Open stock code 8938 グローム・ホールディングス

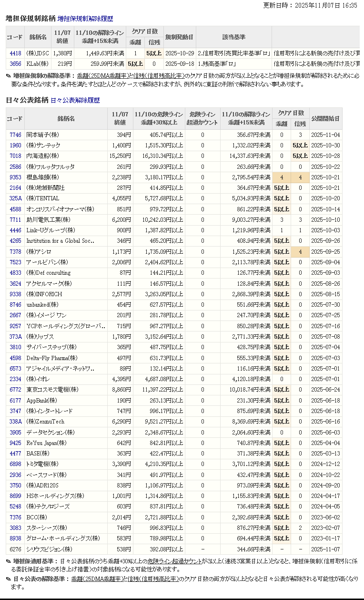coord(15,538)
